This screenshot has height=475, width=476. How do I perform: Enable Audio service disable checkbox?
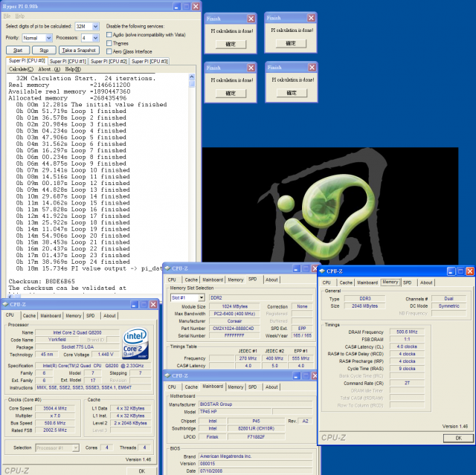coord(109,35)
